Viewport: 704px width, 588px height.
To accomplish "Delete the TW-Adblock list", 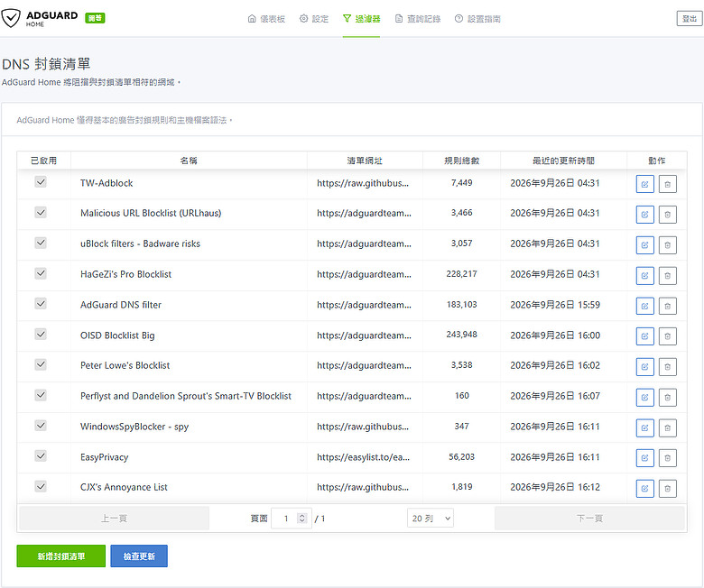I will point(667,184).
